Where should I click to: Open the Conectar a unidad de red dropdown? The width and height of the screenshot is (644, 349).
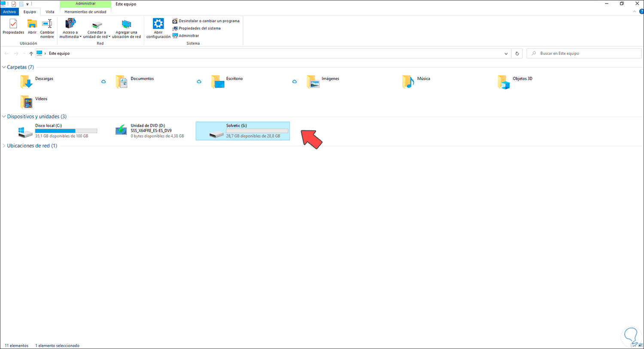coord(97,29)
